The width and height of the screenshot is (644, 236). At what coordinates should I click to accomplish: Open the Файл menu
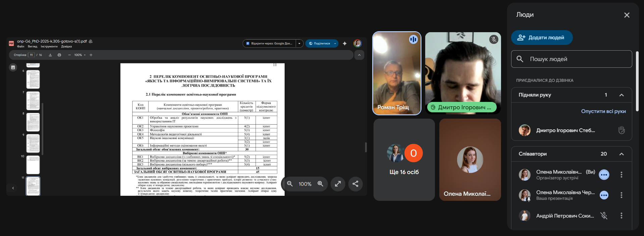(20, 47)
